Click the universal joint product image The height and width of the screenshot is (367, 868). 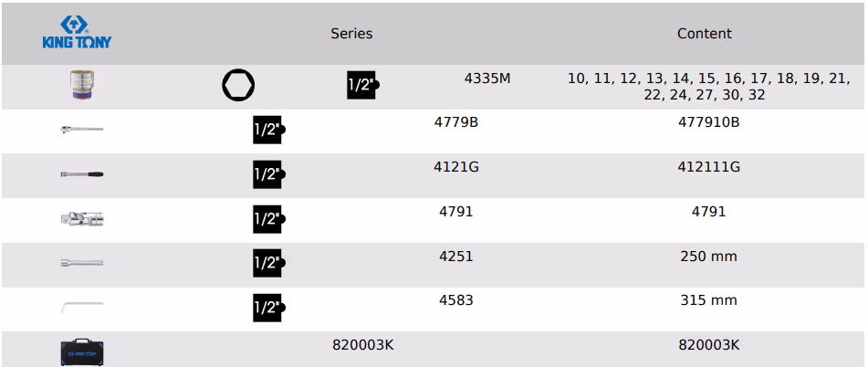click(x=82, y=218)
